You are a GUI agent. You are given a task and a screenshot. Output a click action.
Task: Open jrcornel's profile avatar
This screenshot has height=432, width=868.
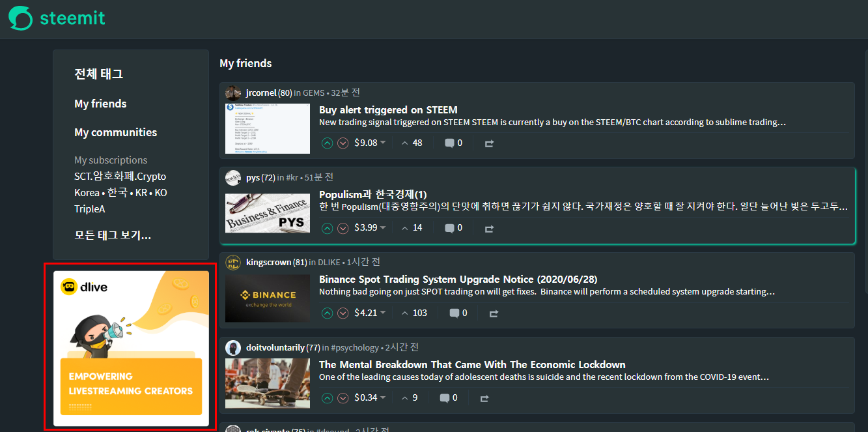coord(233,93)
